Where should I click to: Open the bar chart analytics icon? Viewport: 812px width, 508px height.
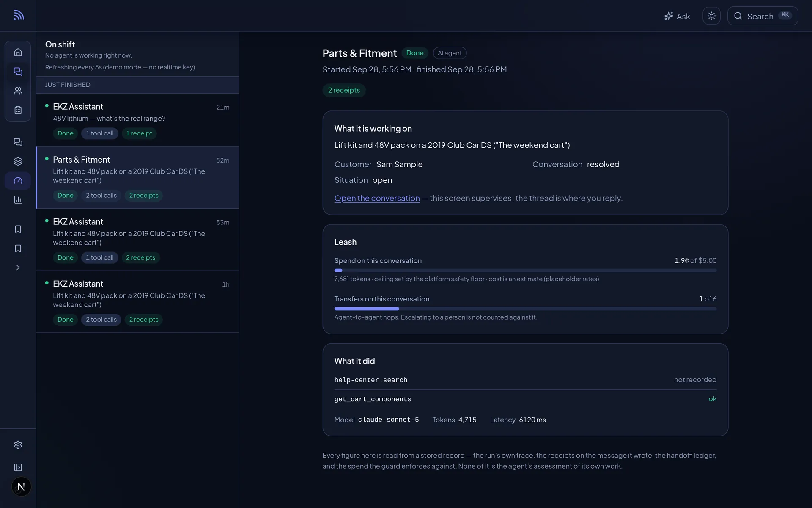[x=18, y=200]
